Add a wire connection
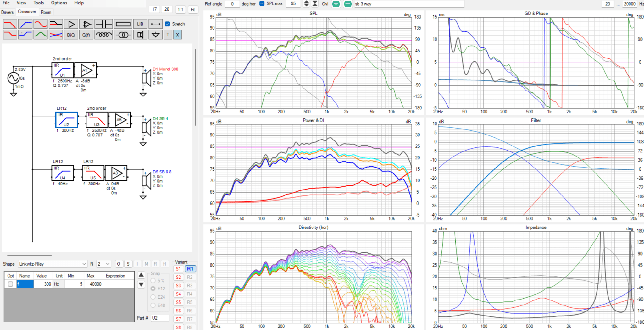Image resolution: width=644 pixels, height=330 pixels. pyautogui.click(x=156, y=24)
